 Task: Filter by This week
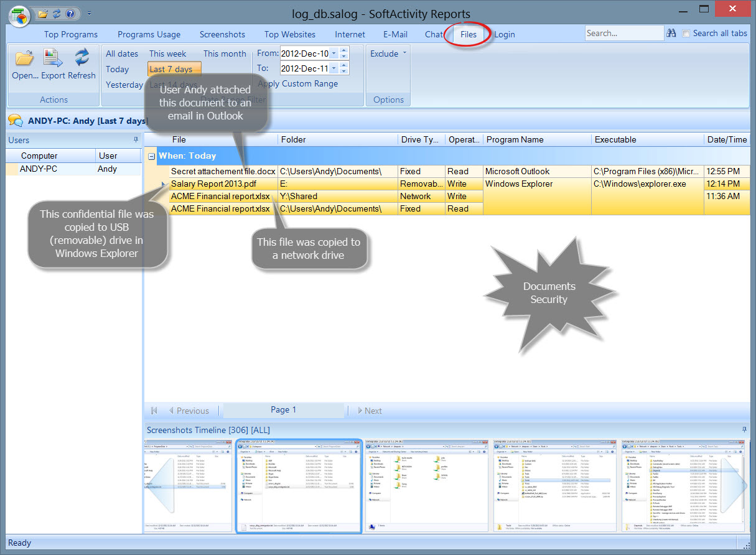[168, 54]
